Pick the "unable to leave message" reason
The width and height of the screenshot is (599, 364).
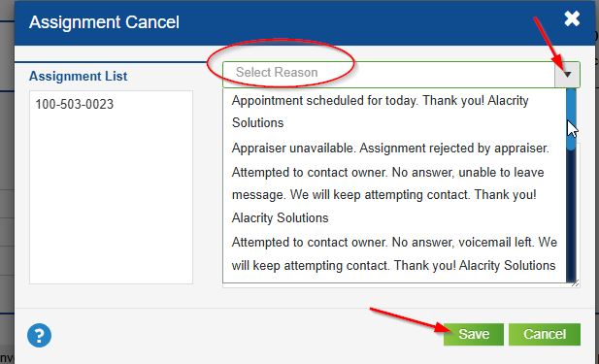click(394, 195)
